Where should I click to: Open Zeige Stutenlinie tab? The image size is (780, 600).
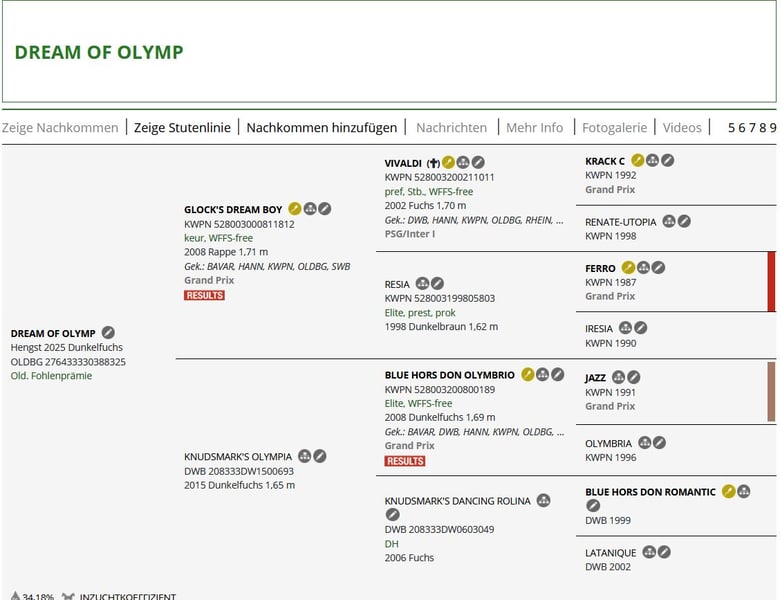point(183,128)
